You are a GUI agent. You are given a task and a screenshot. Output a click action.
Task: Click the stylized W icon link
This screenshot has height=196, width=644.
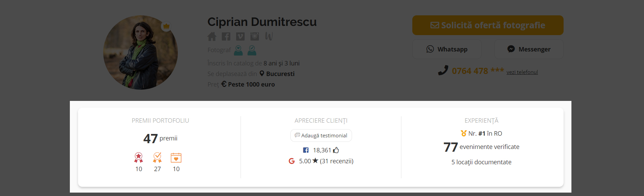pos(269,36)
